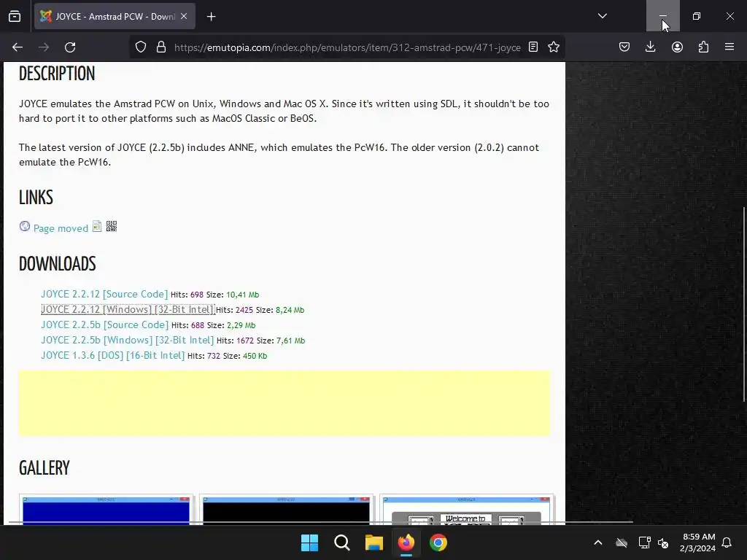
Task: Click the page vertical scrollbar
Action: (x=744, y=305)
